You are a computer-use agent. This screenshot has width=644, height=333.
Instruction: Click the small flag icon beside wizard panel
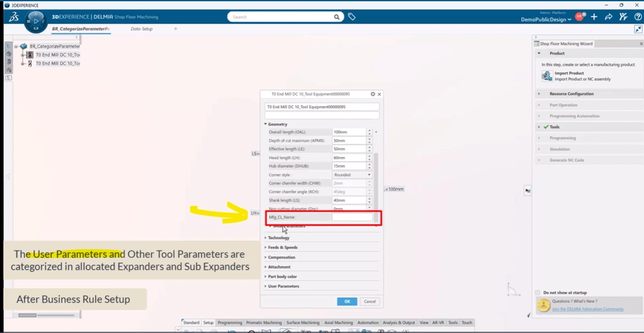[528, 191]
